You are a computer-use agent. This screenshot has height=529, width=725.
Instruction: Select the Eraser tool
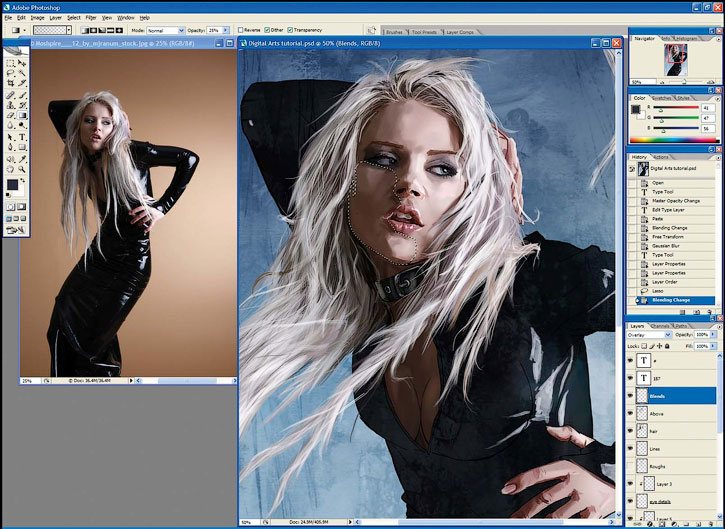[11, 116]
